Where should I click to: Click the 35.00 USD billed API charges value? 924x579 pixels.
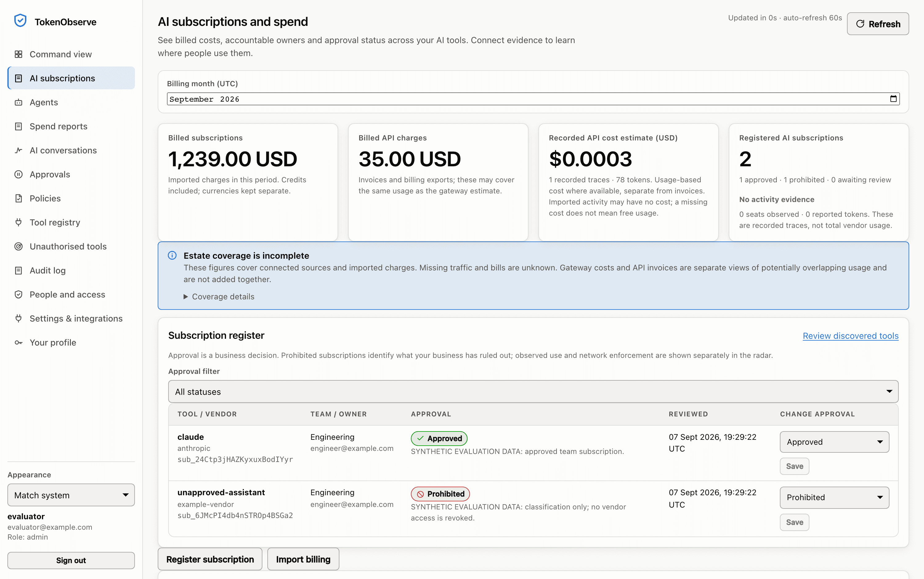[409, 159]
